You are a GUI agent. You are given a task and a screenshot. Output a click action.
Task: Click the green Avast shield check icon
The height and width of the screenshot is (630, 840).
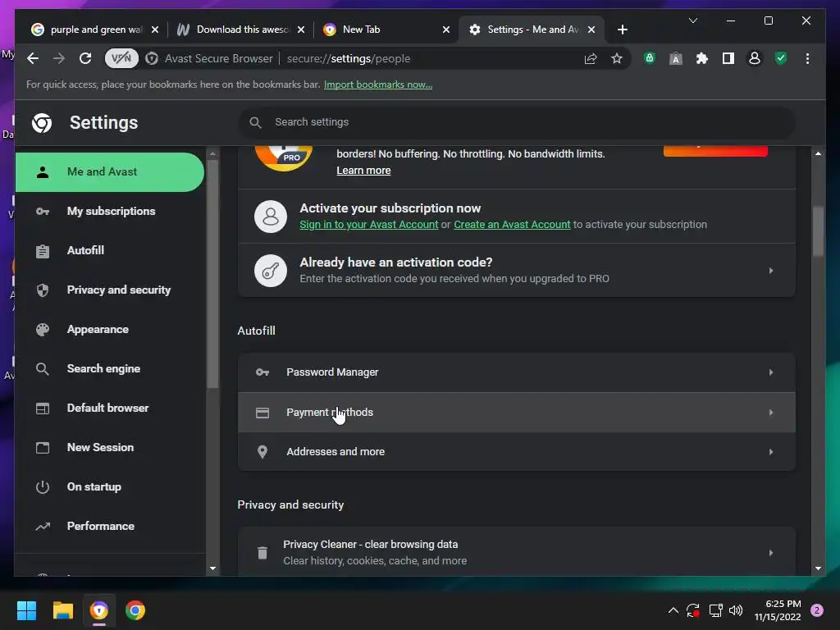click(x=781, y=58)
